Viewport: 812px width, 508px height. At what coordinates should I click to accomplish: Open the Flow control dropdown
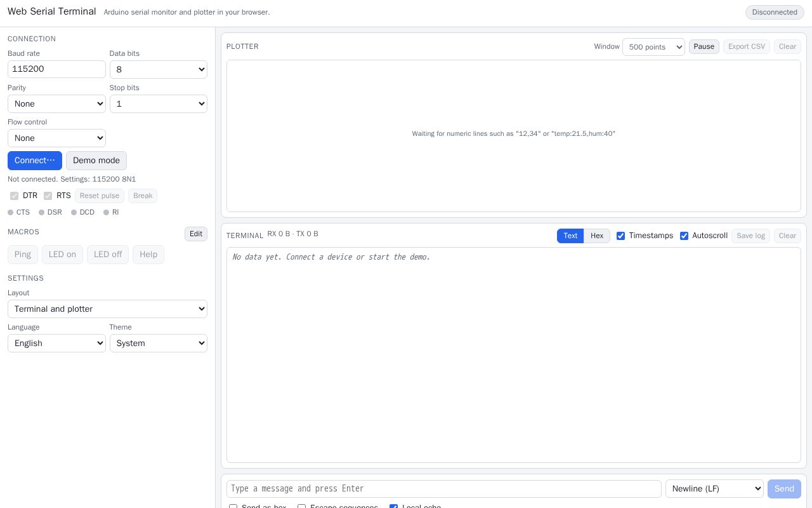coord(56,138)
